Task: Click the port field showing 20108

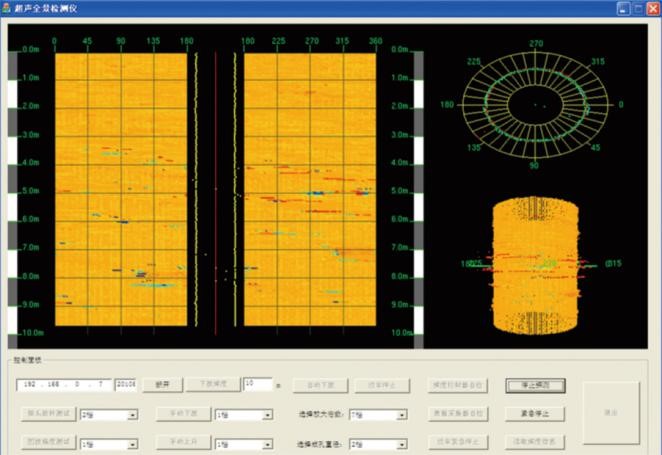Action: pos(126,384)
